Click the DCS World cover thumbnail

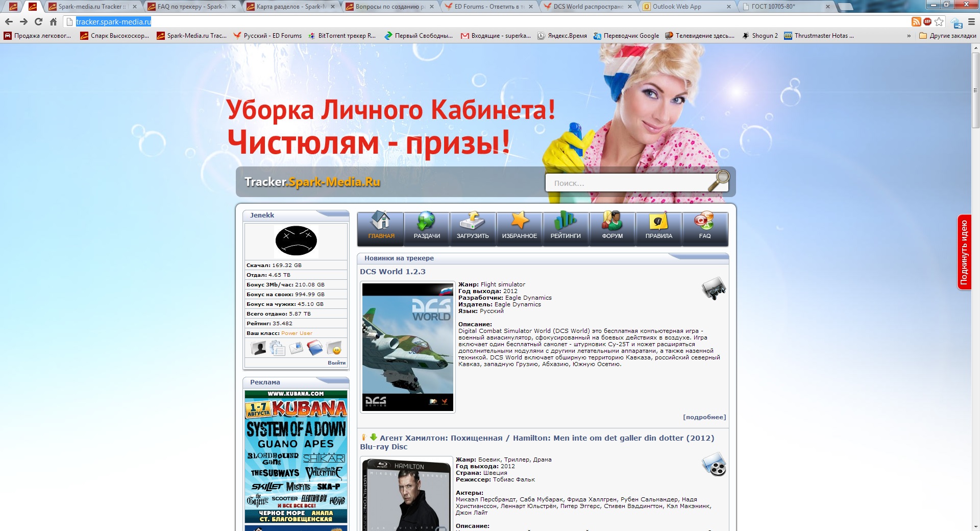point(407,347)
